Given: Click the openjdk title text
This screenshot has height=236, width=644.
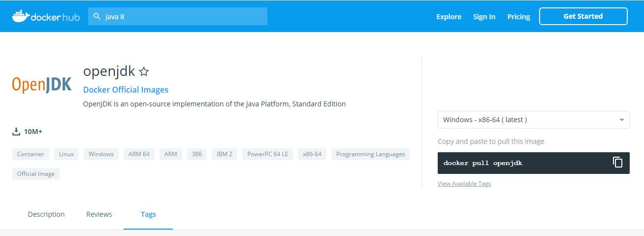Looking at the screenshot, I should [109, 71].
